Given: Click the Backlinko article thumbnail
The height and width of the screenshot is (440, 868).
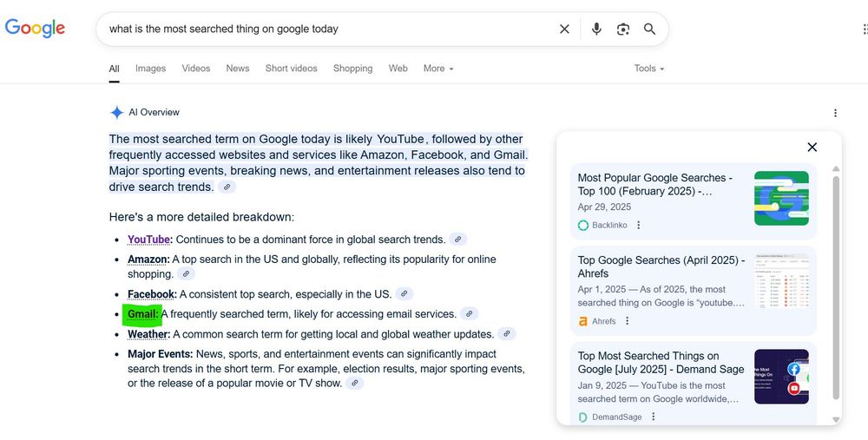Looking at the screenshot, I should tap(781, 198).
